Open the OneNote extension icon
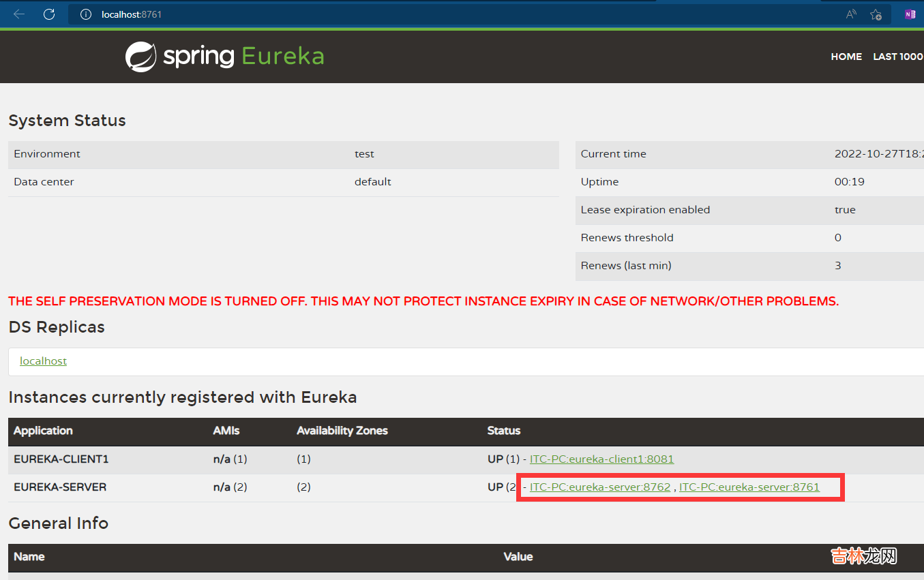The height and width of the screenshot is (580, 924). point(910,14)
